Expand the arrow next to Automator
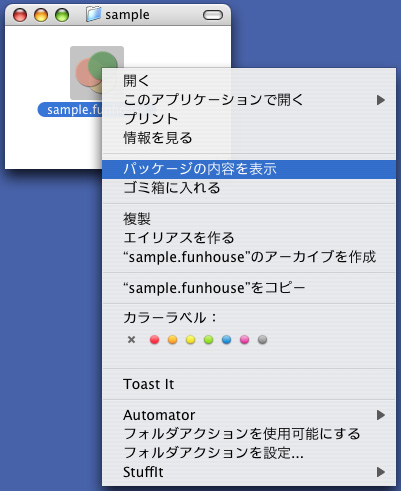 point(381,415)
